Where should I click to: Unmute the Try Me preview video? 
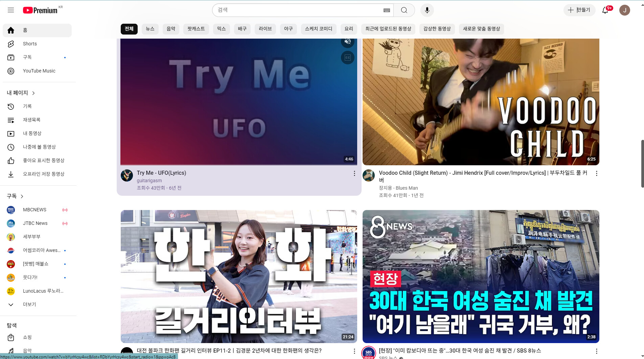pos(347,42)
